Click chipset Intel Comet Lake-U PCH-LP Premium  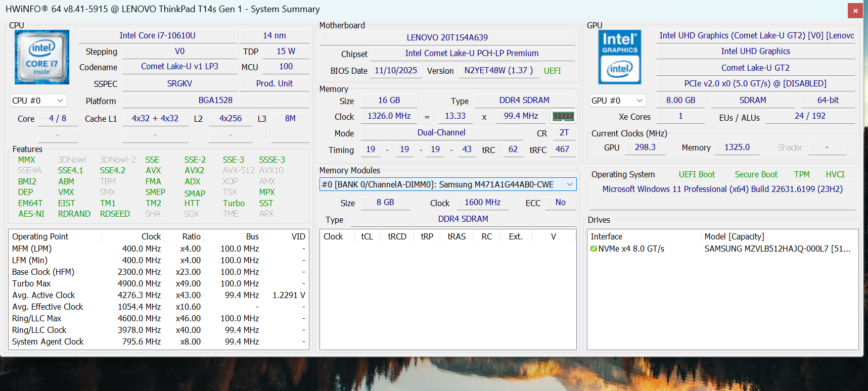point(472,53)
